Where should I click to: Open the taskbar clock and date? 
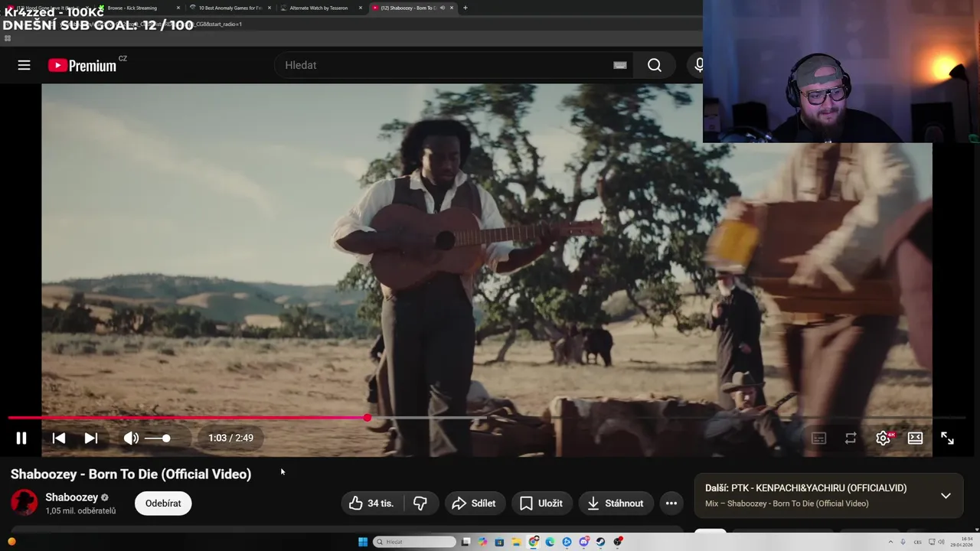962,542
